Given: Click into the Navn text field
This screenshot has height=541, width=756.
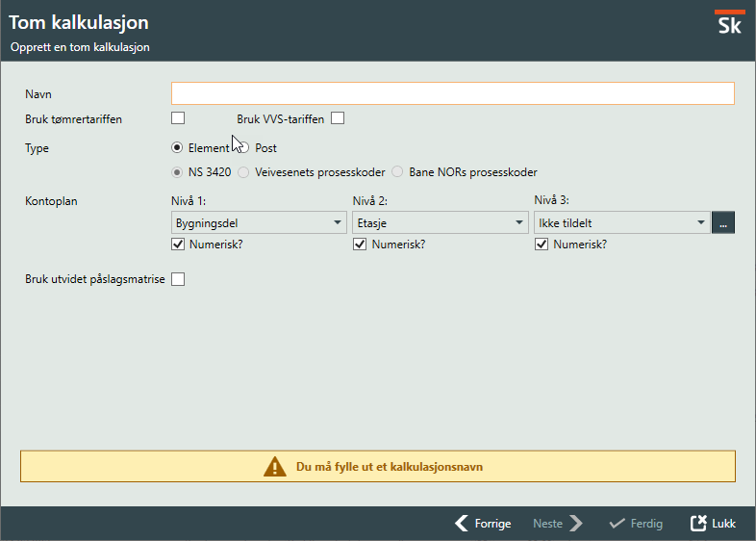Looking at the screenshot, I should tap(452, 93).
